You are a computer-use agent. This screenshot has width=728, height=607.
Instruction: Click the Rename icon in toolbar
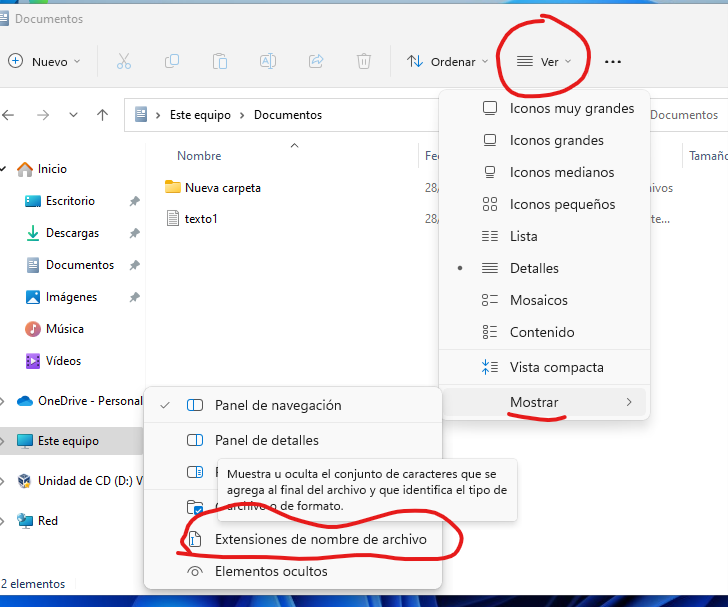point(268,62)
